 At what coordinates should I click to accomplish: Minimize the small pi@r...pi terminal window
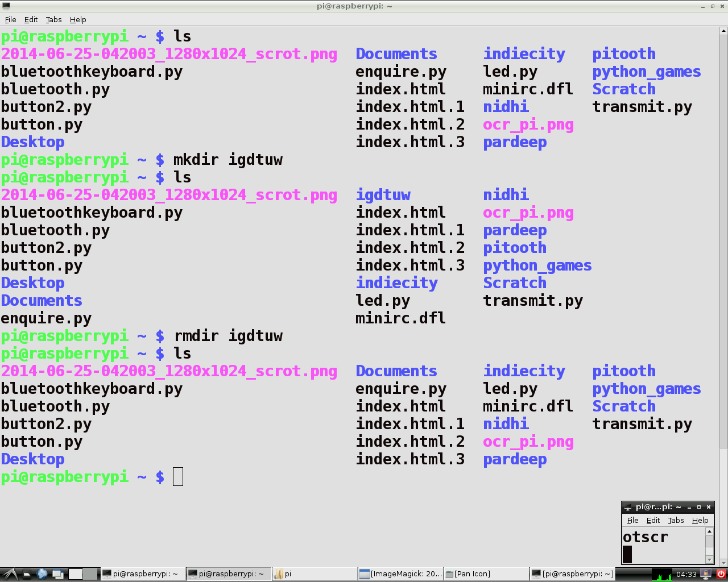(x=689, y=507)
